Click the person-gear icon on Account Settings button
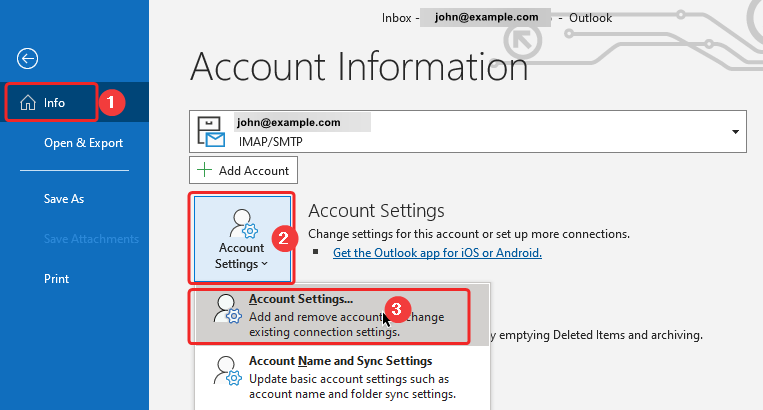This screenshot has width=763, height=410. [x=240, y=225]
